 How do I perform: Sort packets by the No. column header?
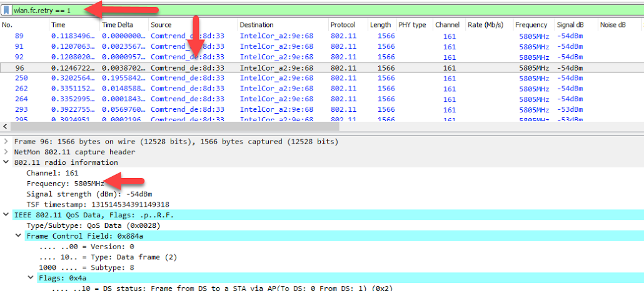point(8,25)
